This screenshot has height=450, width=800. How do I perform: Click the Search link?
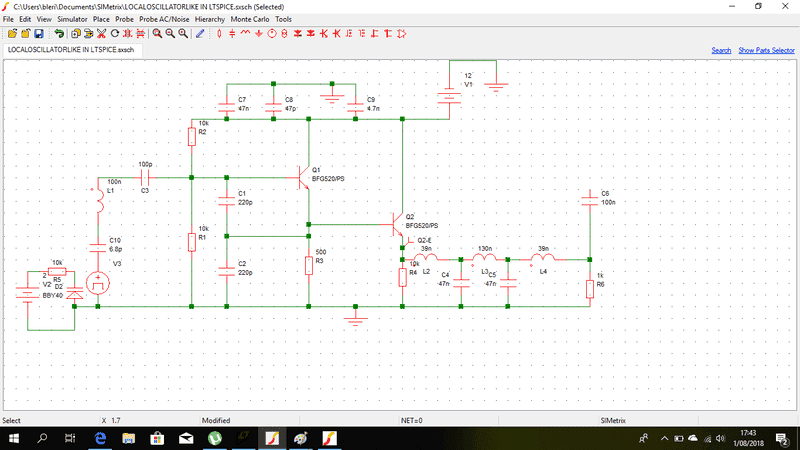pyautogui.click(x=721, y=50)
